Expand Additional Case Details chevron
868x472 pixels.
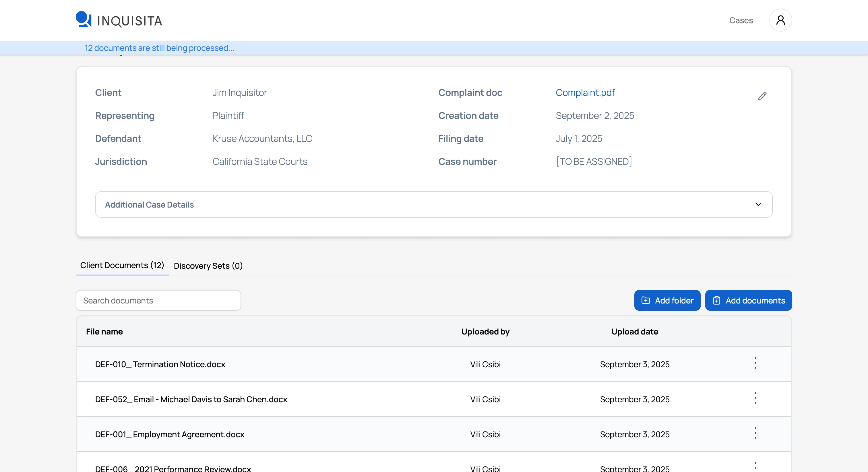point(758,205)
